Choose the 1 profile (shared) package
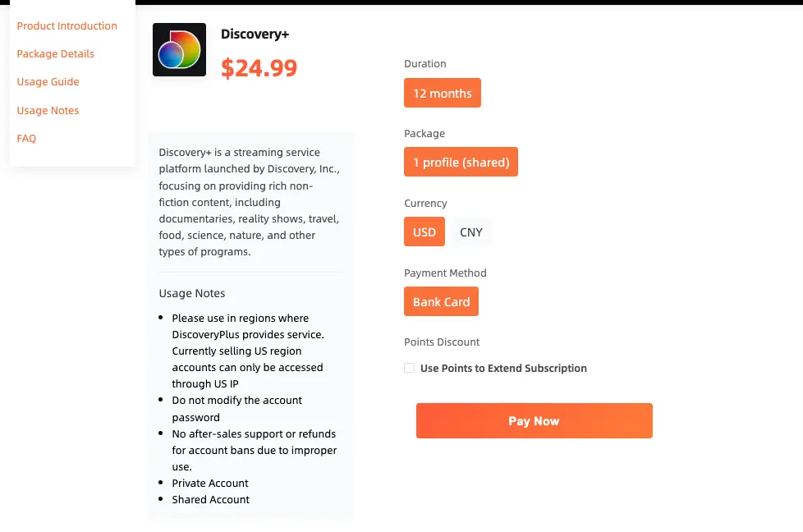The image size is (803, 532). pos(461,162)
